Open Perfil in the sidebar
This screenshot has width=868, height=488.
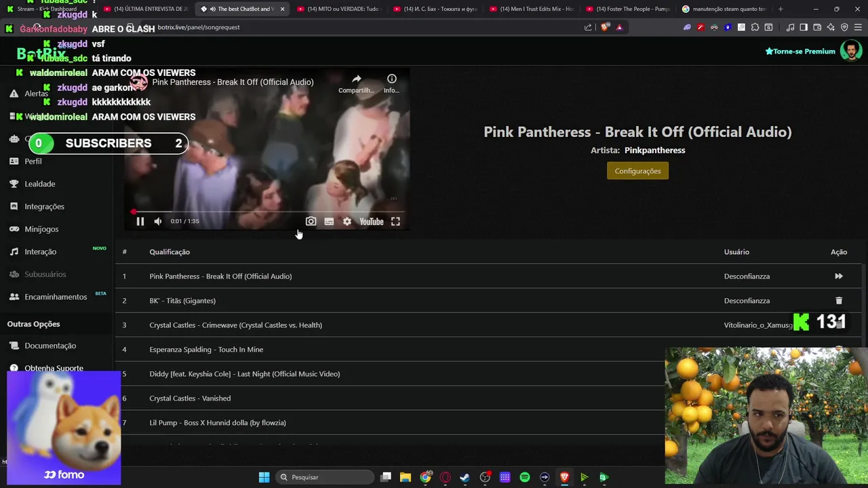point(33,161)
